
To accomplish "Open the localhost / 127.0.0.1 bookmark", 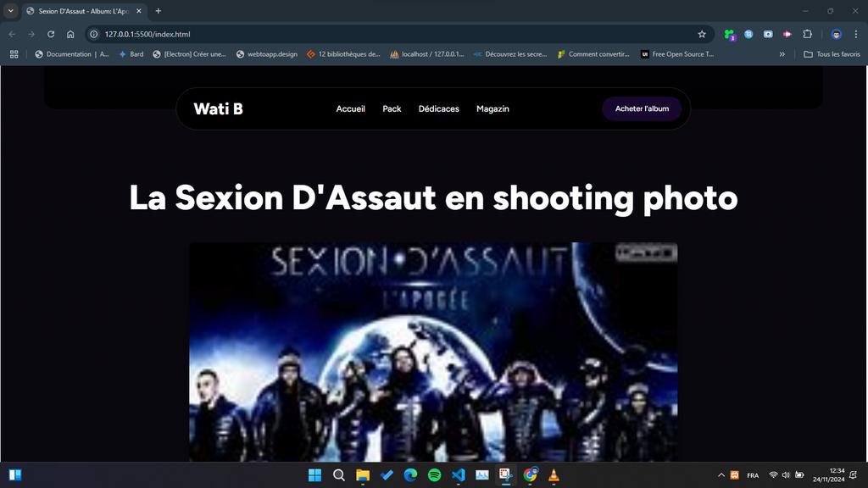I will [427, 54].
